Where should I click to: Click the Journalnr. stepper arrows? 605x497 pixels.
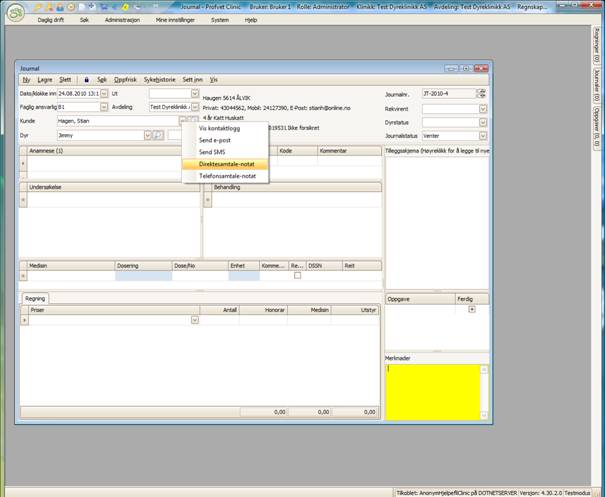482,93
